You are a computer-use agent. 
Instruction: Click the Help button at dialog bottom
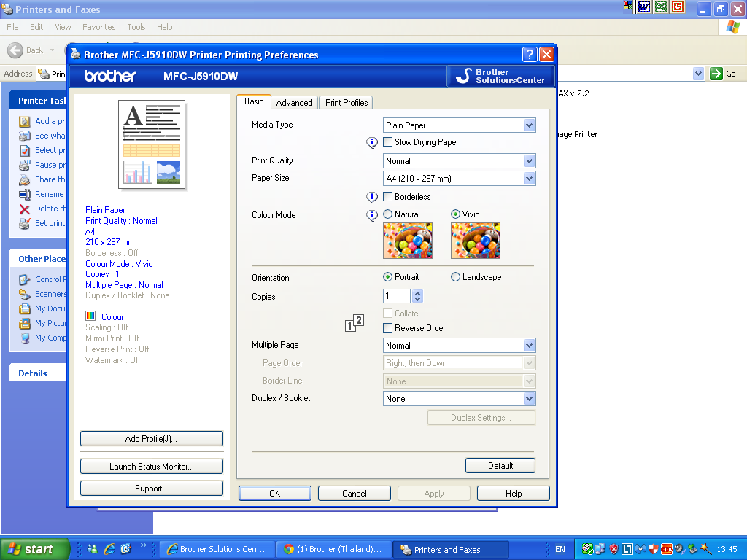514,494
